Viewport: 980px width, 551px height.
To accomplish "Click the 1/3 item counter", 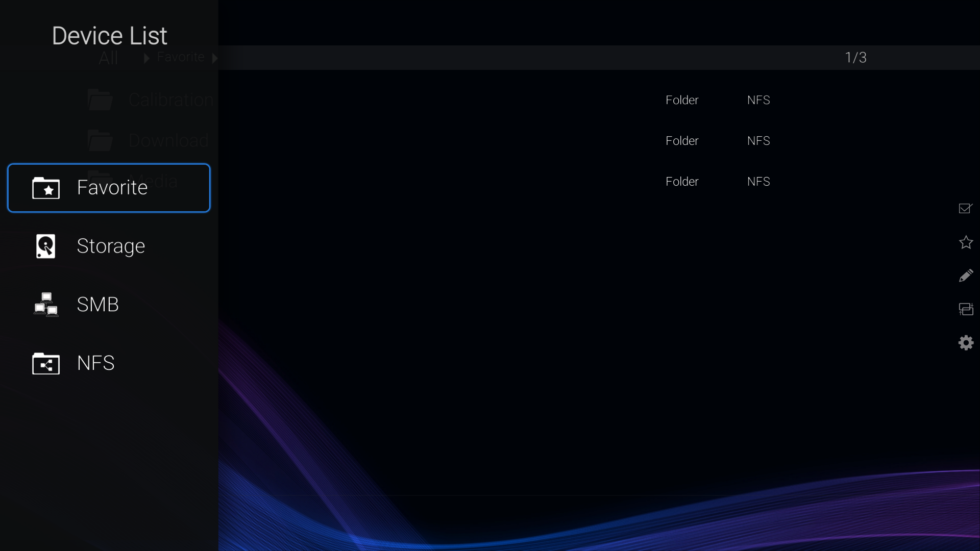I will point(855,57).
